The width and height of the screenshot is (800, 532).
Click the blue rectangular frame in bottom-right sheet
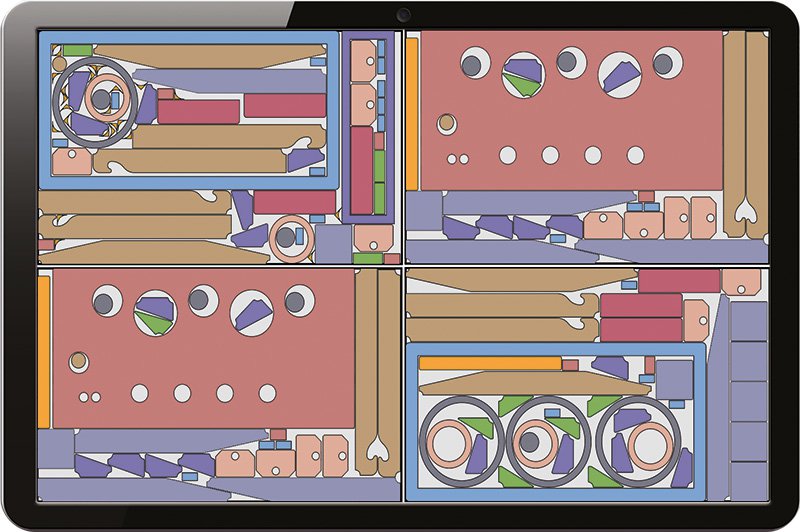point(412,420)
